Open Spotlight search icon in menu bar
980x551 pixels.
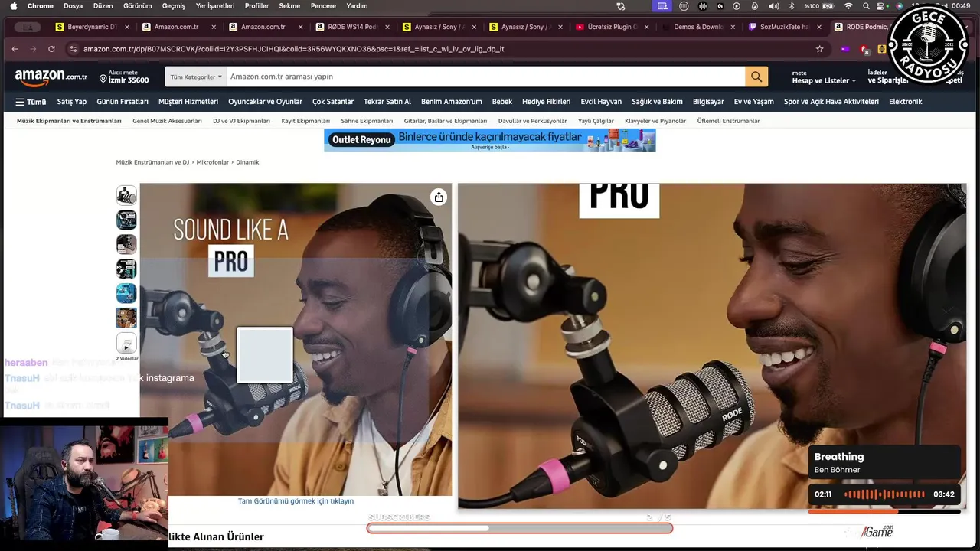point(865,6)
